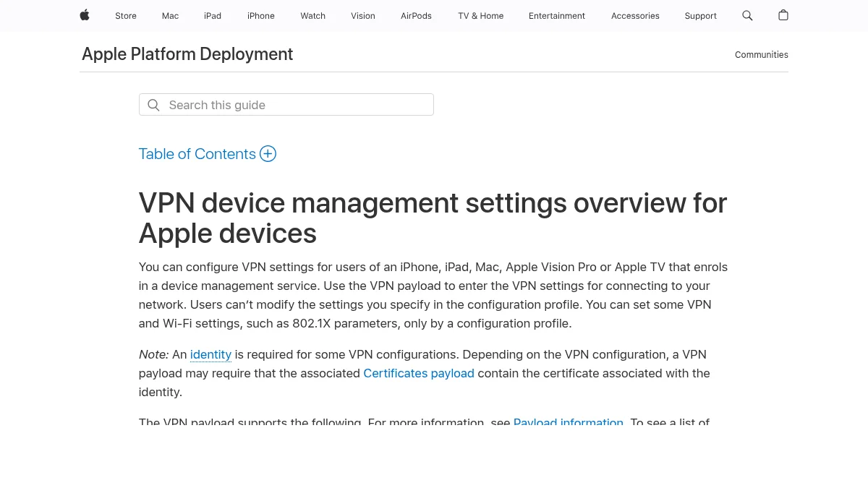
Task: Open the Certificates payload link
Action: tap(419, 373)
